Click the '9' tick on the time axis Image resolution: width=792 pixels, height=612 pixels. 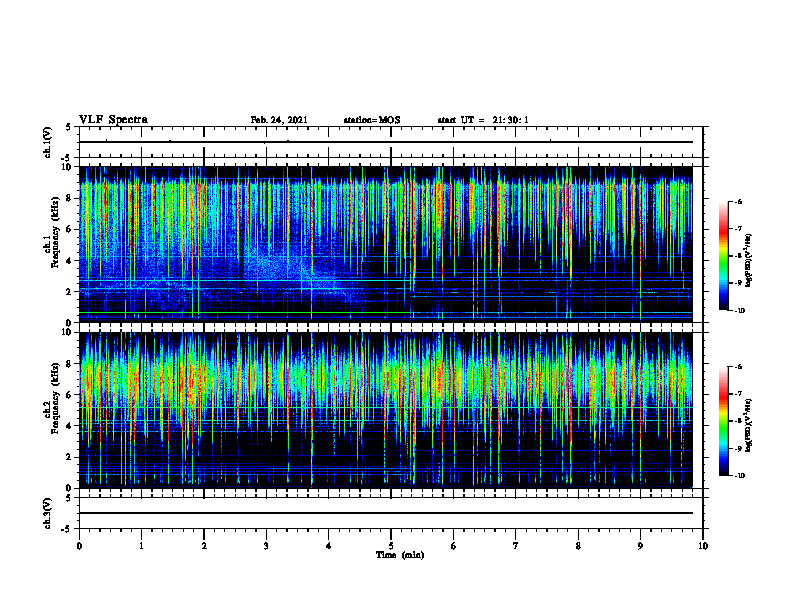tap(640, 546)
